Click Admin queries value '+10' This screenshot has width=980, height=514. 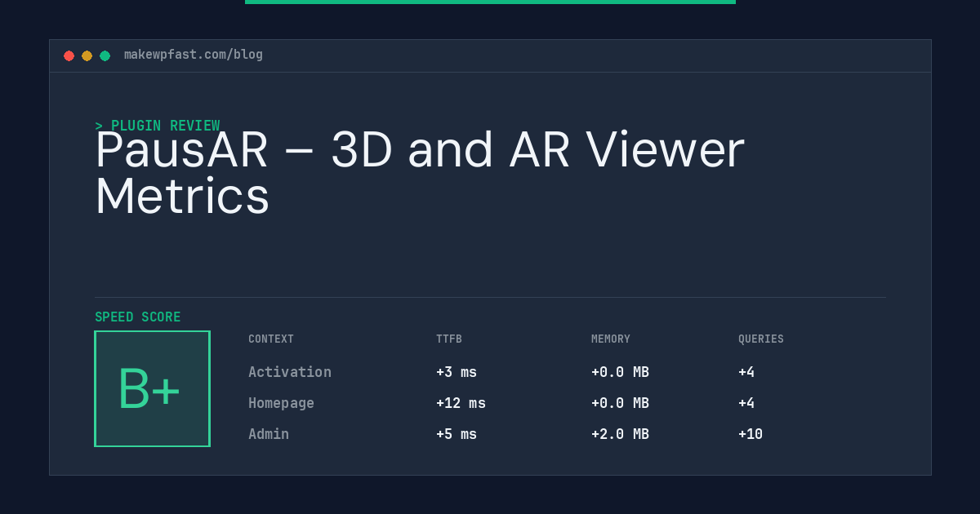[x=751, y=434]
